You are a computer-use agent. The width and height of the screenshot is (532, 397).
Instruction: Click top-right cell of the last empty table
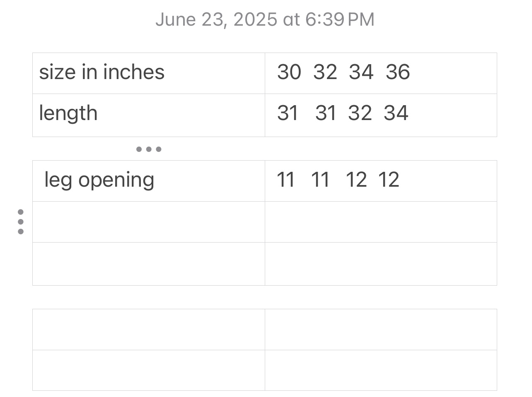click(x=381, y=330)
